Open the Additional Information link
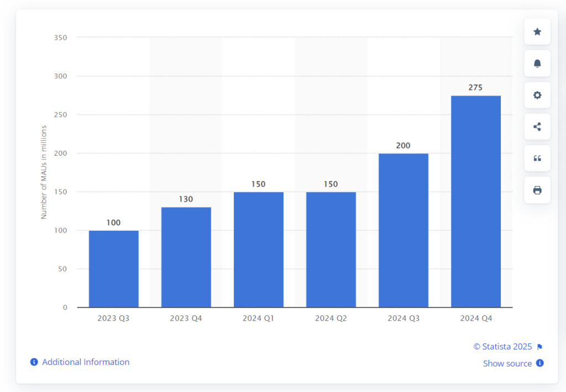 click(x=86, y=362)
